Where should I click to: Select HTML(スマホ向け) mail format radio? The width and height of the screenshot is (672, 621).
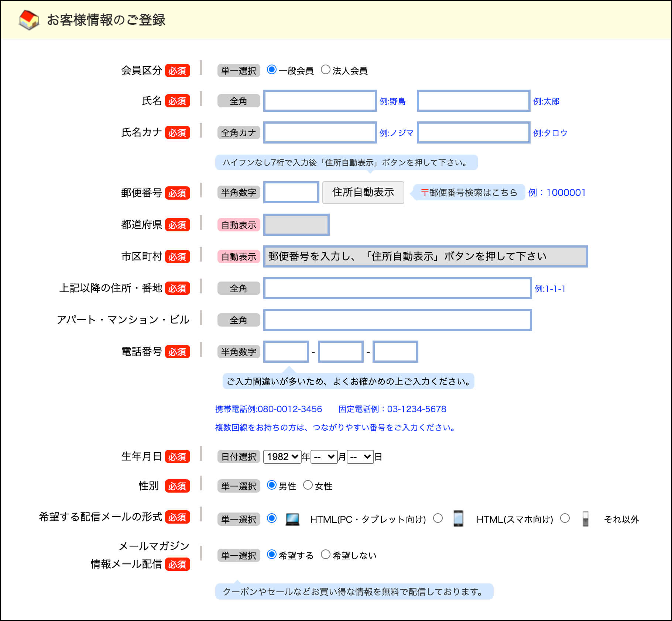tap(438, 518)
